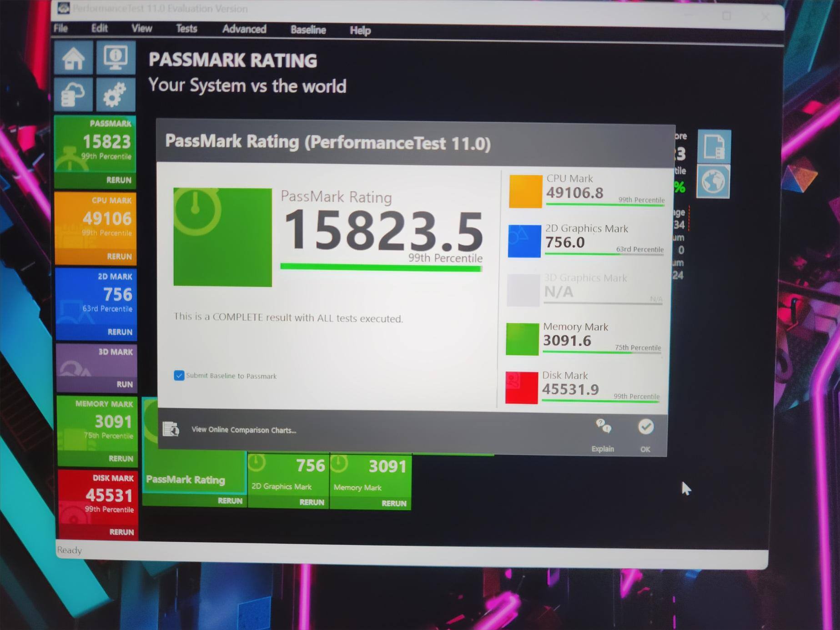Image resolution: width=840 pixels, height=630 pixels.
Task: Click View Online Comparison Charts link
Action: coord(244,430)
